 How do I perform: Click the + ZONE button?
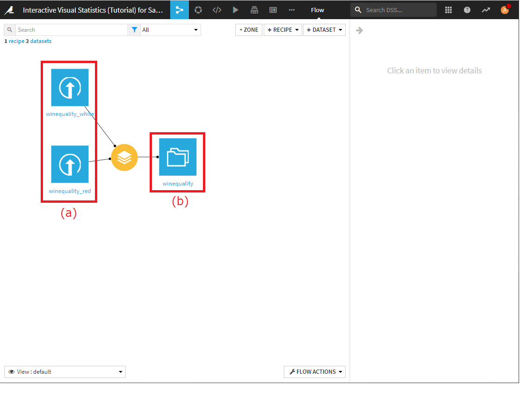pyautogui.click(x=249, y=30)
